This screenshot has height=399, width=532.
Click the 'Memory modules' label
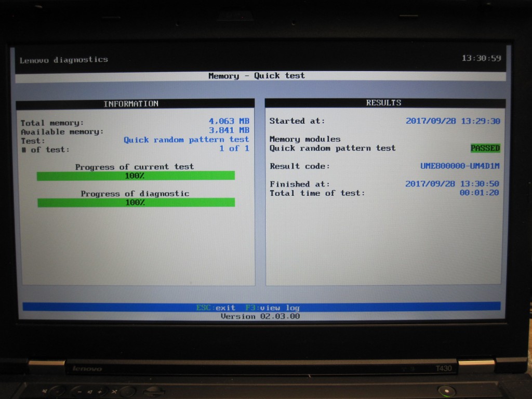click(x=305, y=139)
